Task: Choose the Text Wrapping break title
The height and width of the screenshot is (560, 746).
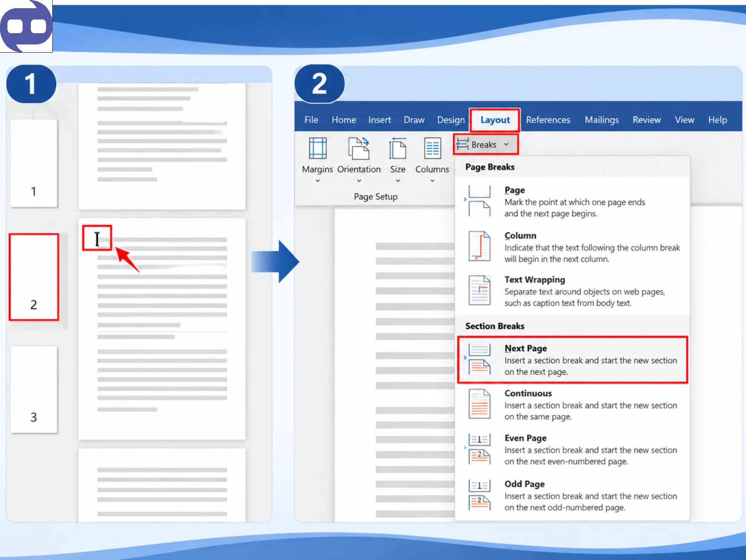Action: click(x=534, y=280)
